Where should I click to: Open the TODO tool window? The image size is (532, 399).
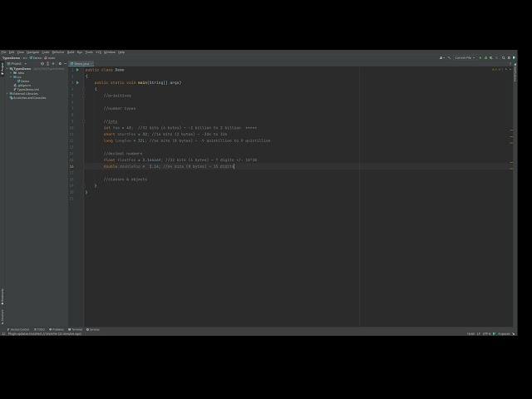[39, 329]
